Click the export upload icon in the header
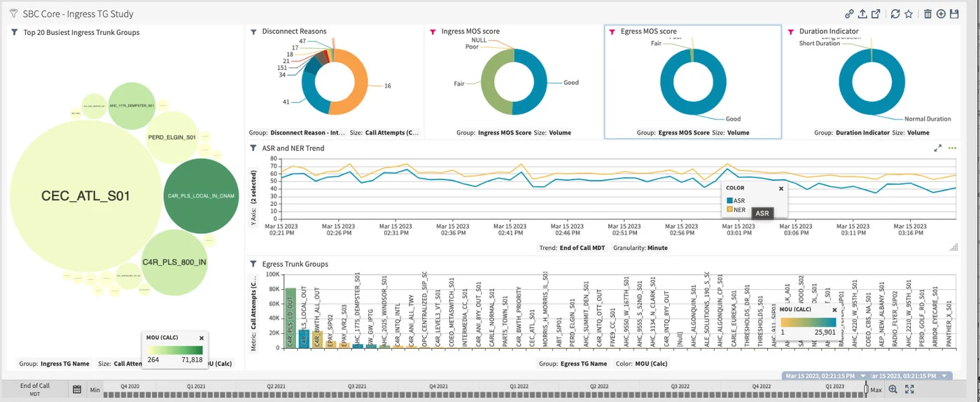The width and height of the screenshot is (980, 402). 862,14
